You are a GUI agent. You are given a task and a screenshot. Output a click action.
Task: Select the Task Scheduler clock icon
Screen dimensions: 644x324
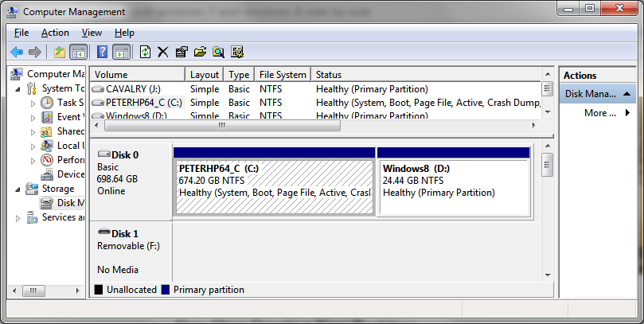point(47,103)
